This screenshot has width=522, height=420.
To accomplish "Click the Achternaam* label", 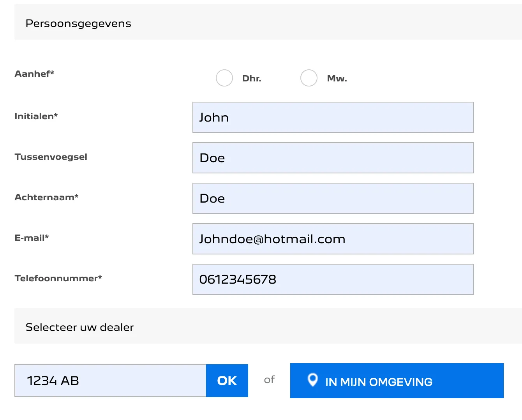I will tap(47, 197).
